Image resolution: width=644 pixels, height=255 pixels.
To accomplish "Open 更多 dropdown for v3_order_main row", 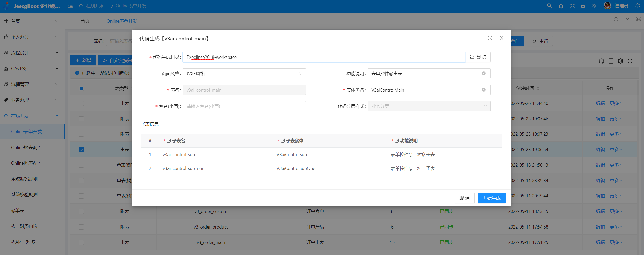I will pyautogui.click(x=616, y=242).
